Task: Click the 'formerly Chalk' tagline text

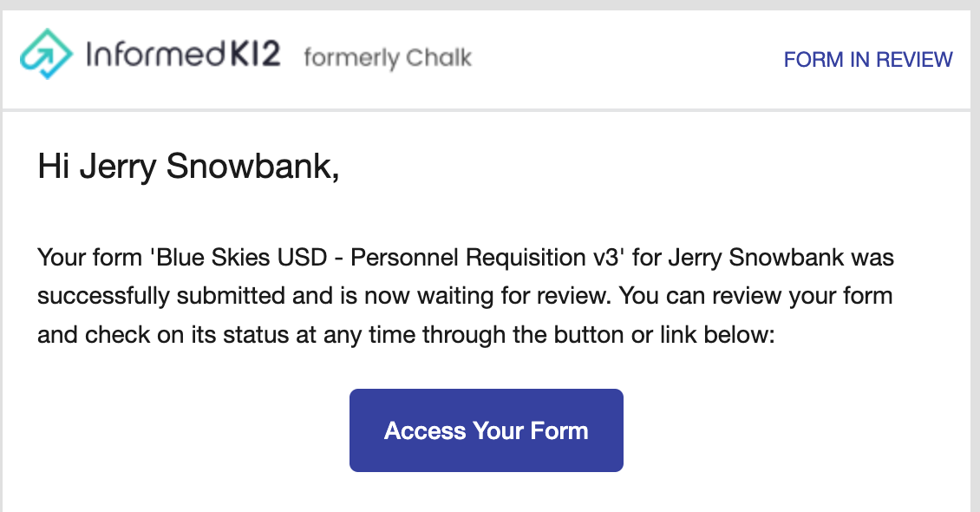Action: [388, 57]
